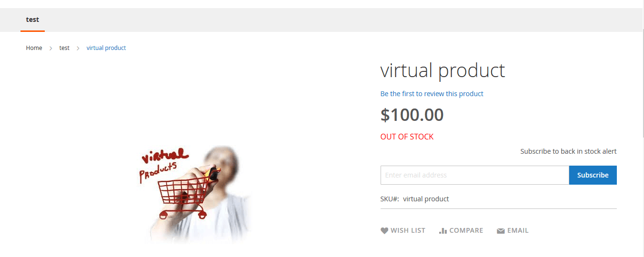
Task: Click the EMAIL to a friend link
Action: (x=518, y=231)
